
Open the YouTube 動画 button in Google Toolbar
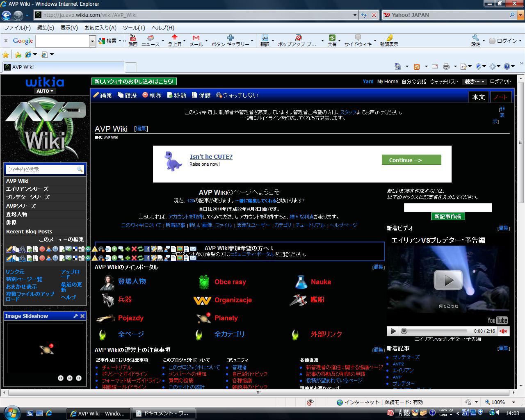132,41
